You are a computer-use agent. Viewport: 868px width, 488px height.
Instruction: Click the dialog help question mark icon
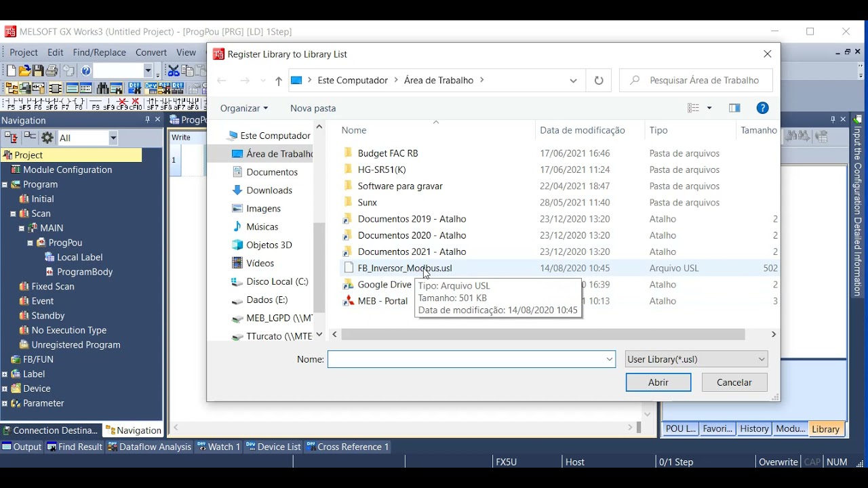point(763,108)
